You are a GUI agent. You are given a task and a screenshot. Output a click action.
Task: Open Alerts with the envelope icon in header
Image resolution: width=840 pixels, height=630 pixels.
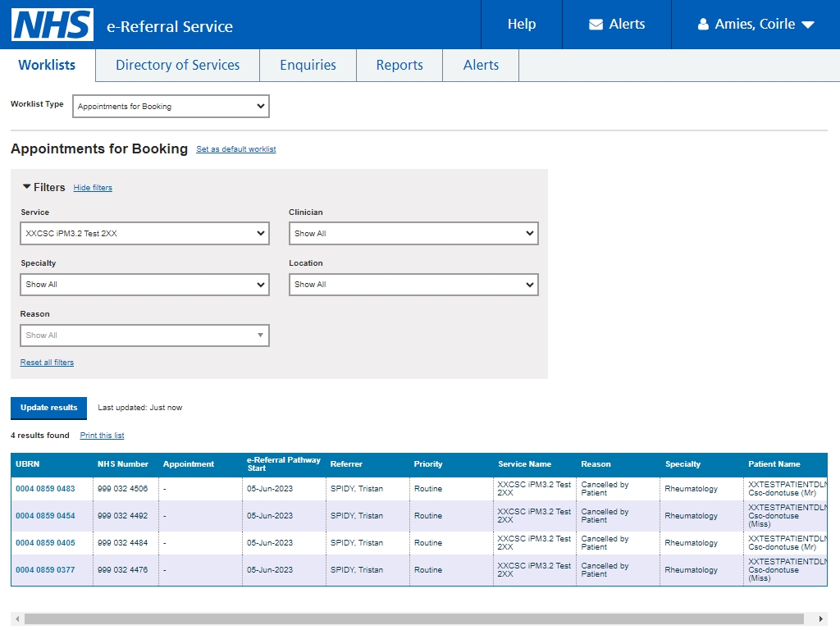click(x=617, y=24)
